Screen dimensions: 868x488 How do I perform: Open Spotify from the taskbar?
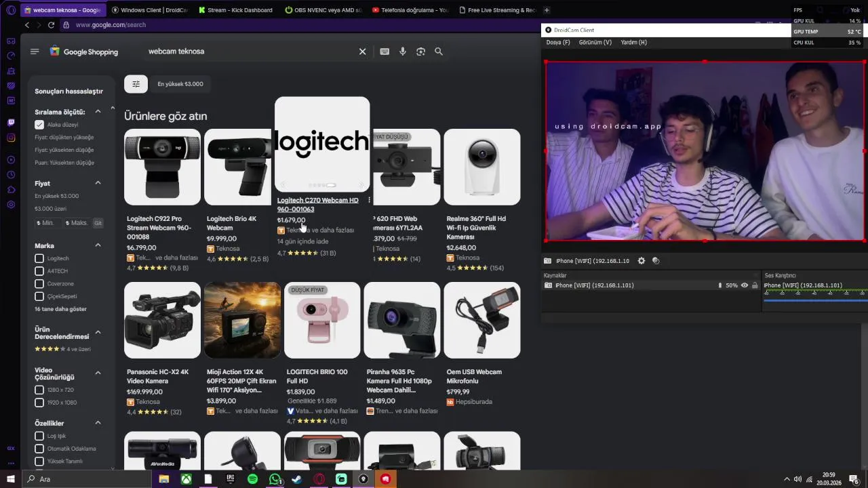(x=252, y=479)
